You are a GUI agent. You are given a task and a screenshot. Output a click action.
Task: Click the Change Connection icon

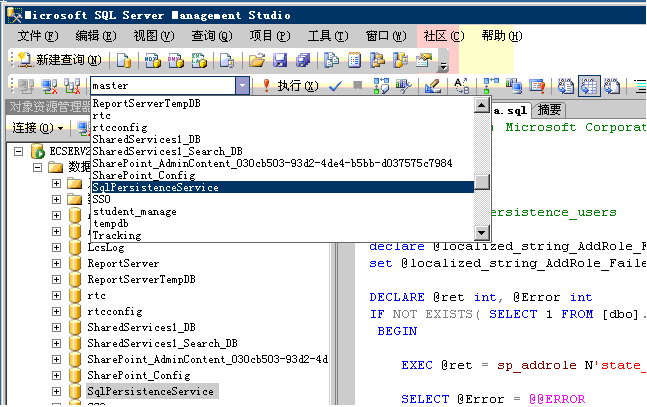(72, 86)
